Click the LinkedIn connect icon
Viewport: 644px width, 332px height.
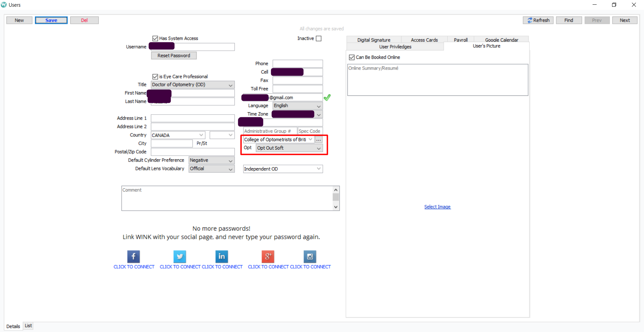222,257
